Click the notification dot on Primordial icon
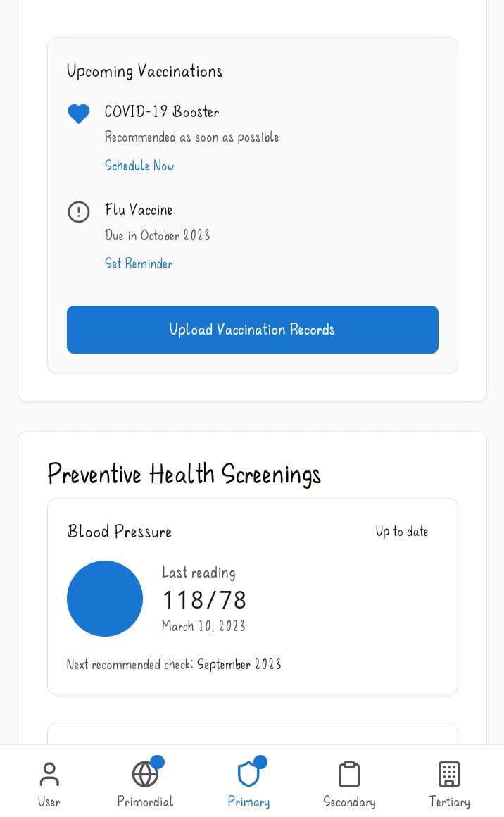This screenshot has height=817, width=504. pos(157,762)
